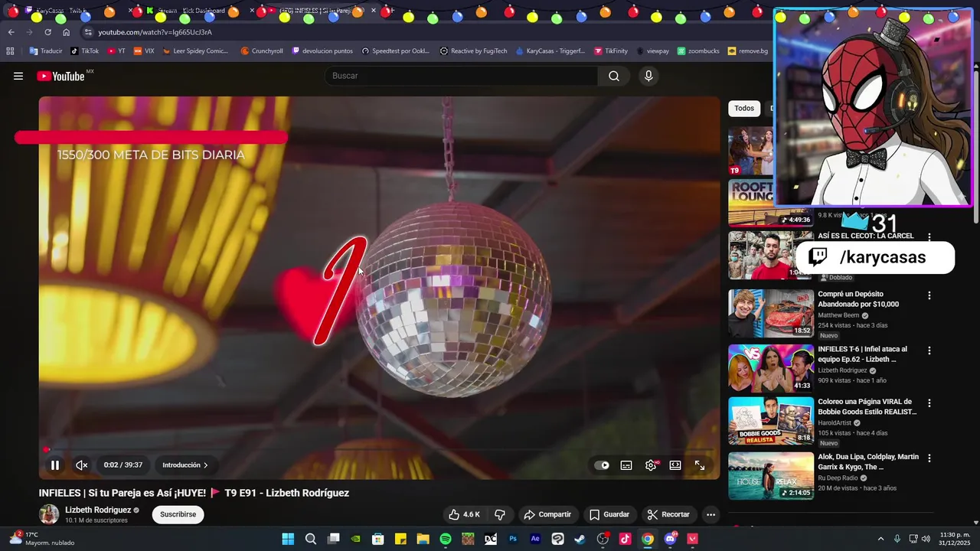Open Windows Start menu

click(288, 539)
